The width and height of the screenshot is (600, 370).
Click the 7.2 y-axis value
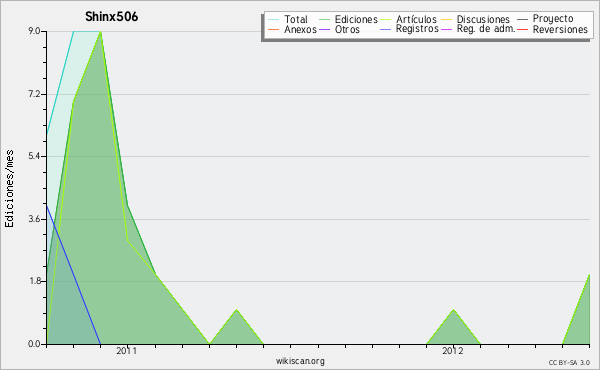[x=34, y=94]
